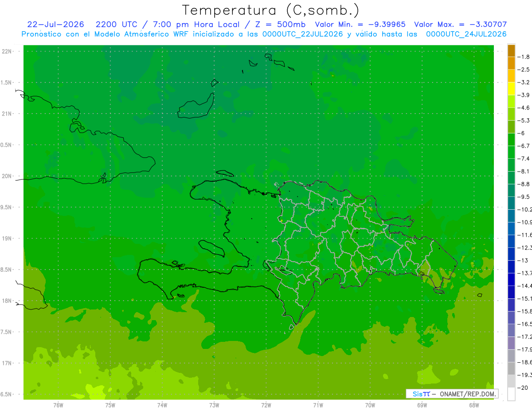The height and width of the screenshot is (411, 532).
Task: Click "0000UTC_24JUL2026" valid-until time
Action: click(466, 34)
